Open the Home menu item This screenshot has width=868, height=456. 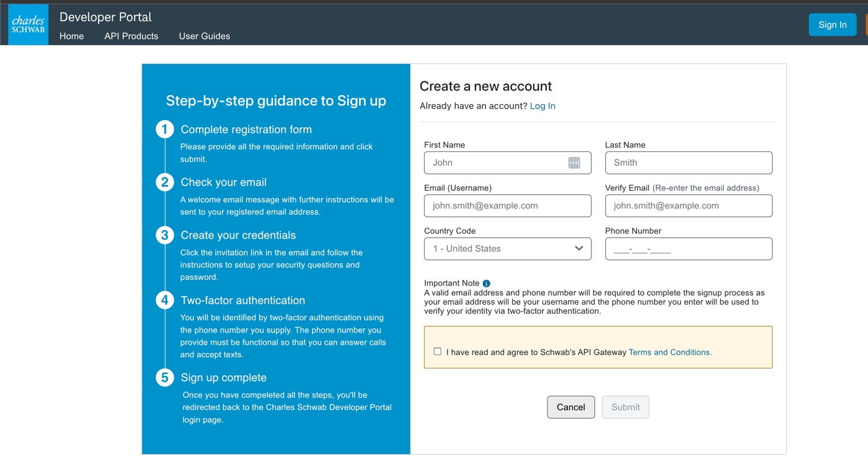72,36
